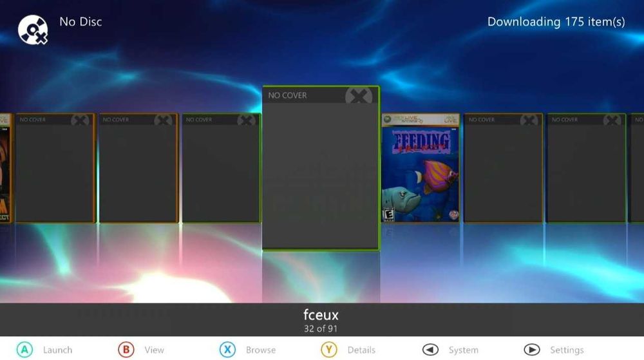Open the Feeding Frenzy game cover
This screenshot has height=360, width=644.
pyautogui.click(x=421, y=168)
